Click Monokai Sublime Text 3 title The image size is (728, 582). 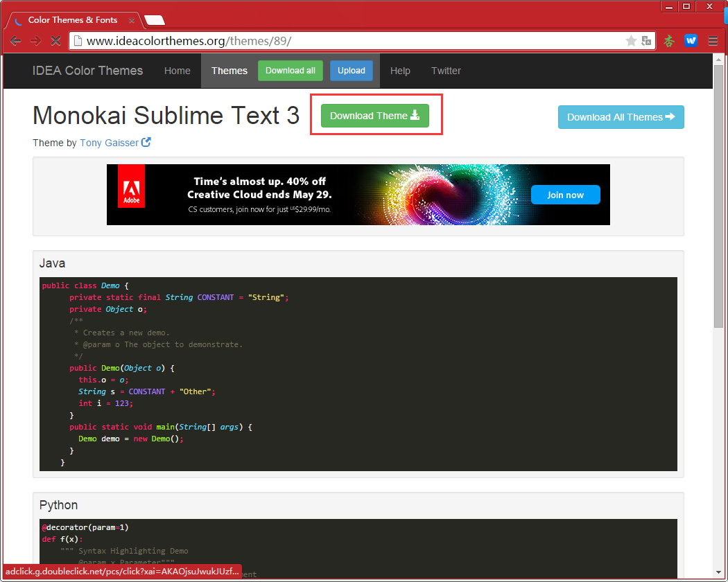pyautogui.click(x=166, y=115)
